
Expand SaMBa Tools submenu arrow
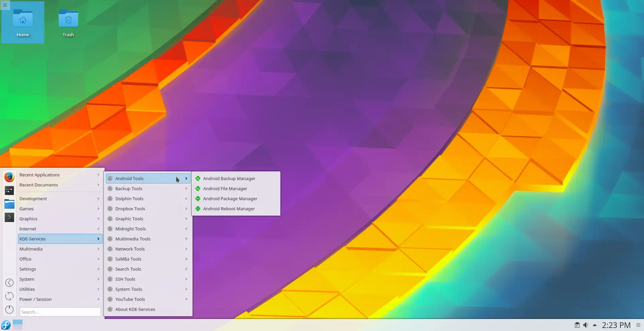click(186, 259)
